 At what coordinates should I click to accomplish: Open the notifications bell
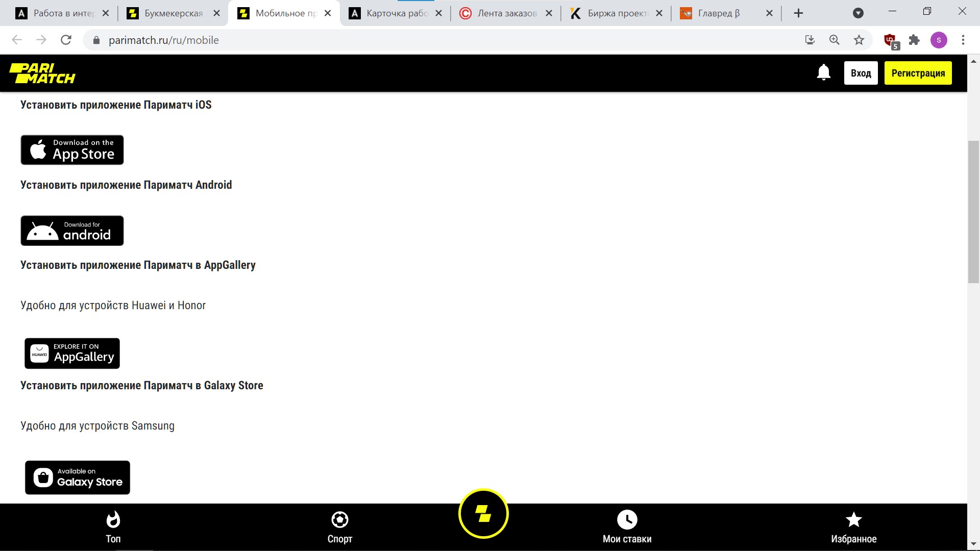[823, 73]
